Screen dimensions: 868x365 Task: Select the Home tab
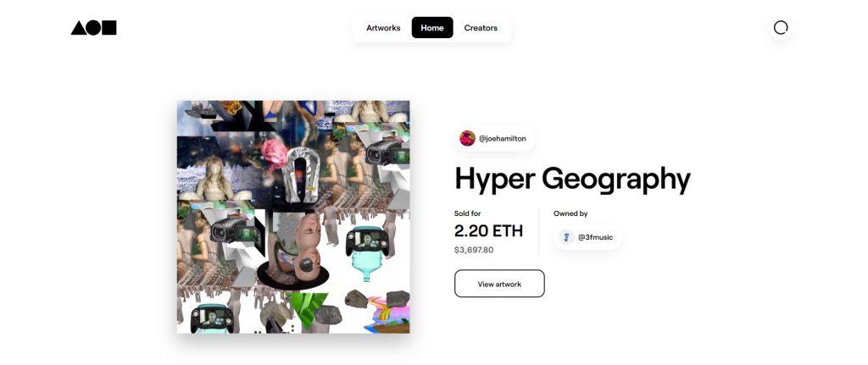pyautogui.click(x=432, y=28)
